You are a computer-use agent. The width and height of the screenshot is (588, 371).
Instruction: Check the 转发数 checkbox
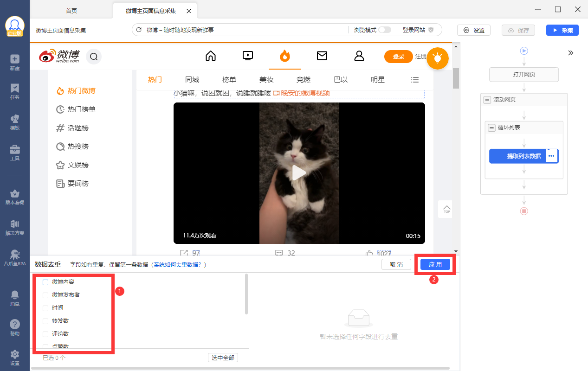[45, 321]
